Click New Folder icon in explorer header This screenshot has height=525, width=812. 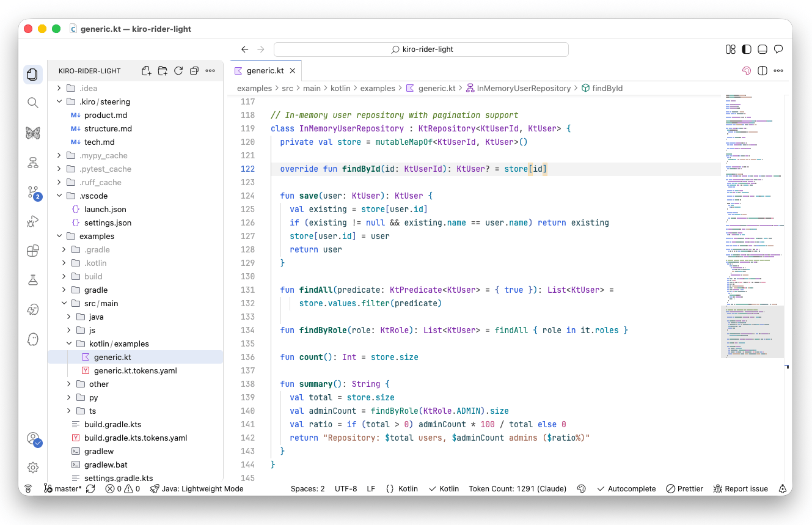pyautogui.click(x=163, y=71)
